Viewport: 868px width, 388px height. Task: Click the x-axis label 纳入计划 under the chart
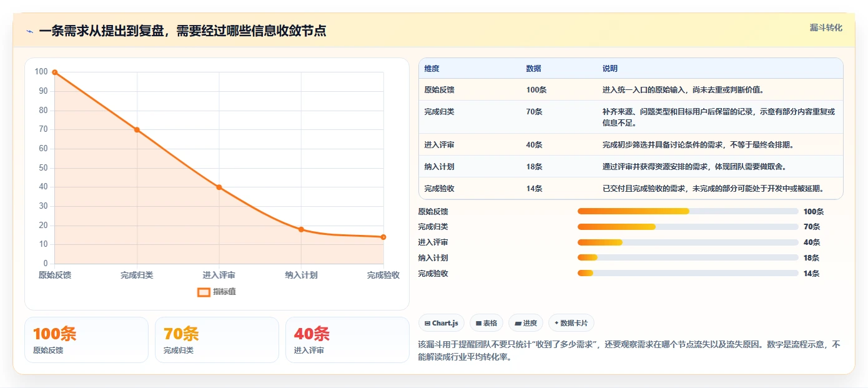pyautogui.click(x=301, y=275)
